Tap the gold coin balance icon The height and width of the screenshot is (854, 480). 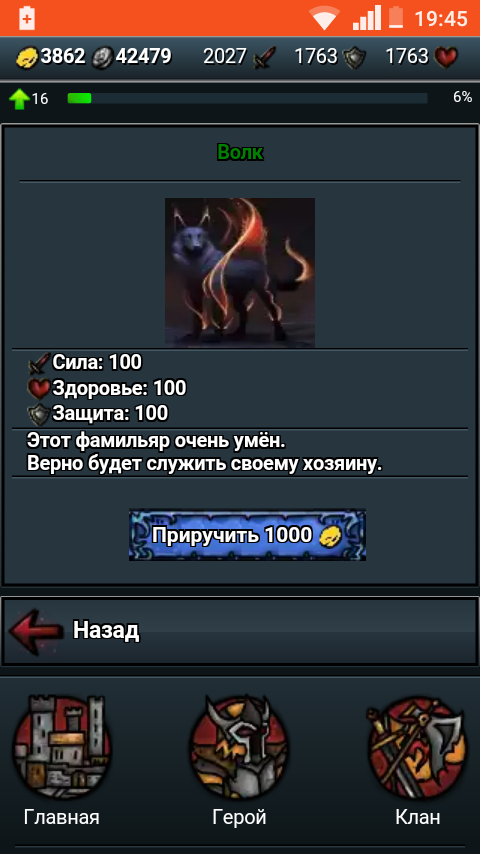pos(27,57)
